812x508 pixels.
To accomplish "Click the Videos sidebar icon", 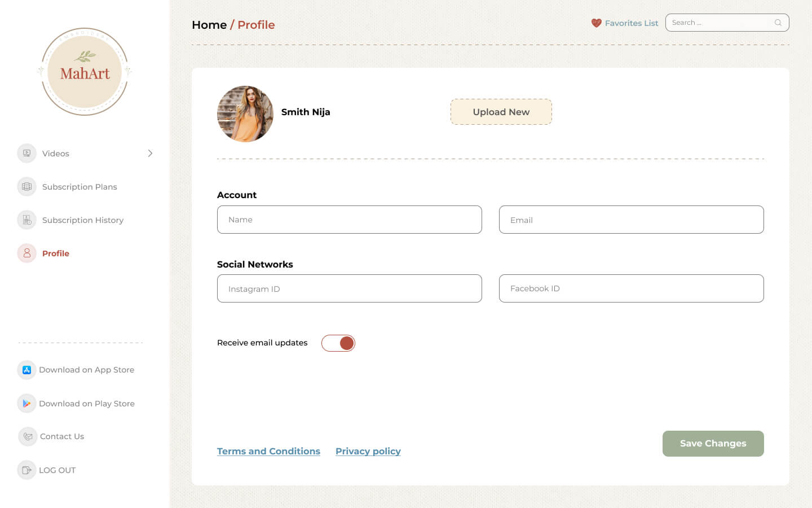I will [x=27, y=153].
